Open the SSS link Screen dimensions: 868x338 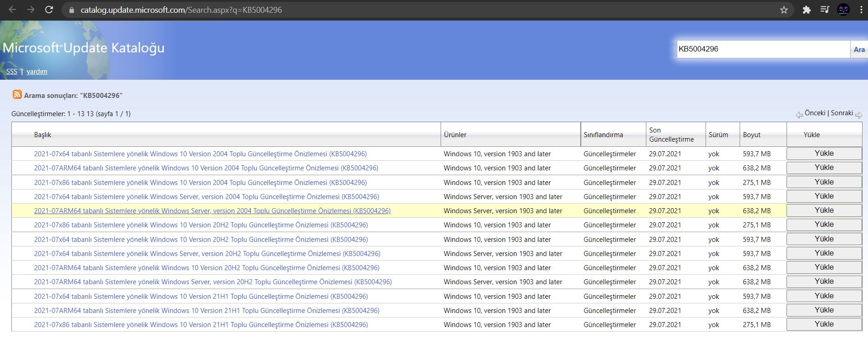[12, 72]
